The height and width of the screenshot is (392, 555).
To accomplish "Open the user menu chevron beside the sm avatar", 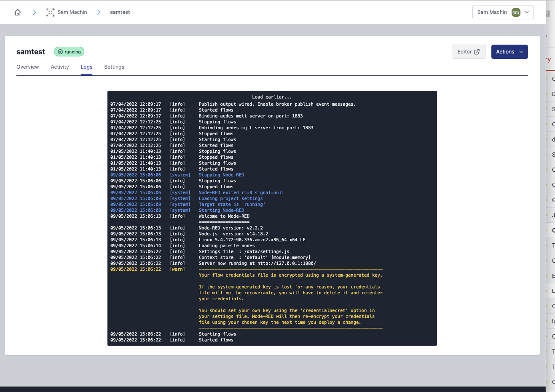I will click(527, 13).
